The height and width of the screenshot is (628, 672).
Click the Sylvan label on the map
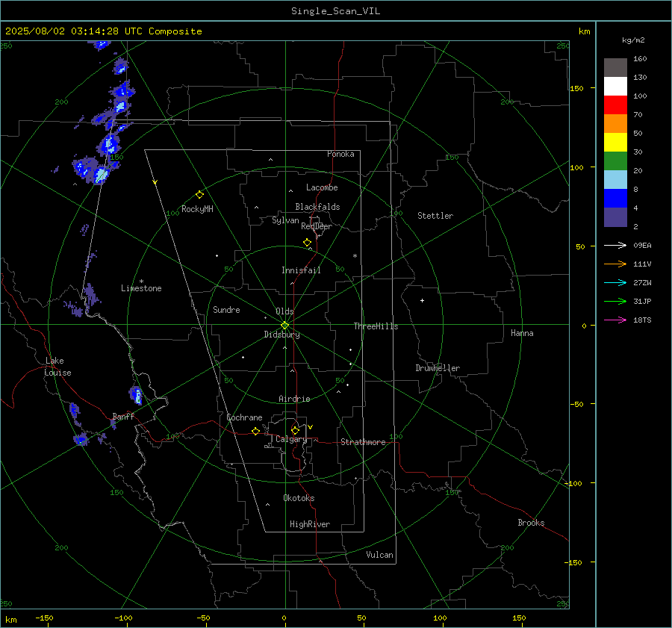point(285,220)
